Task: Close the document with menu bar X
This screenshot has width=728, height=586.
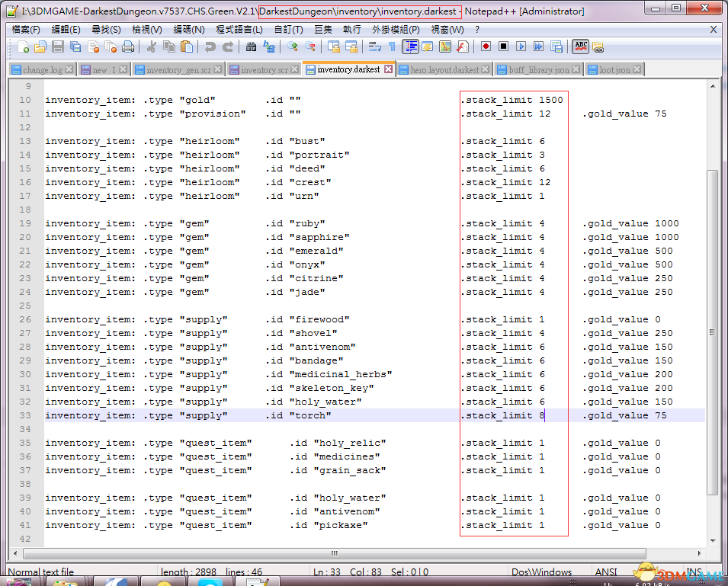Action: pyautogui.click(x=714, y=30)
